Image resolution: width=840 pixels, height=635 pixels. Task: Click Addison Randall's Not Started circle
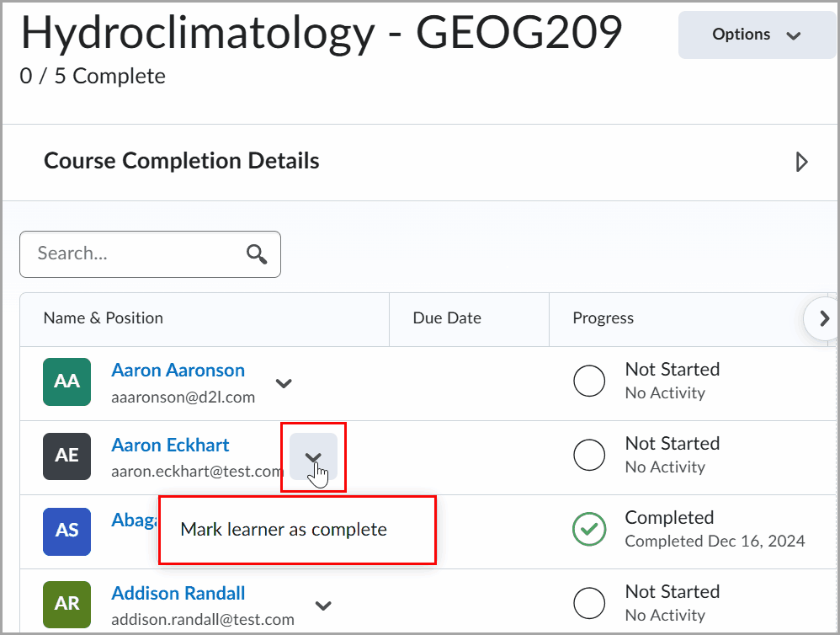[x=588, y=604]
